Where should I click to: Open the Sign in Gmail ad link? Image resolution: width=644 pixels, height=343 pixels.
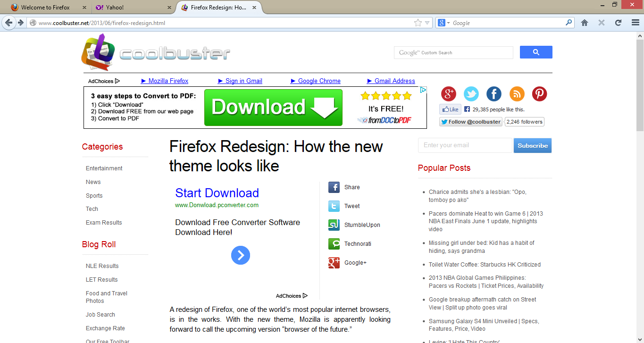(x=240, y=81)
